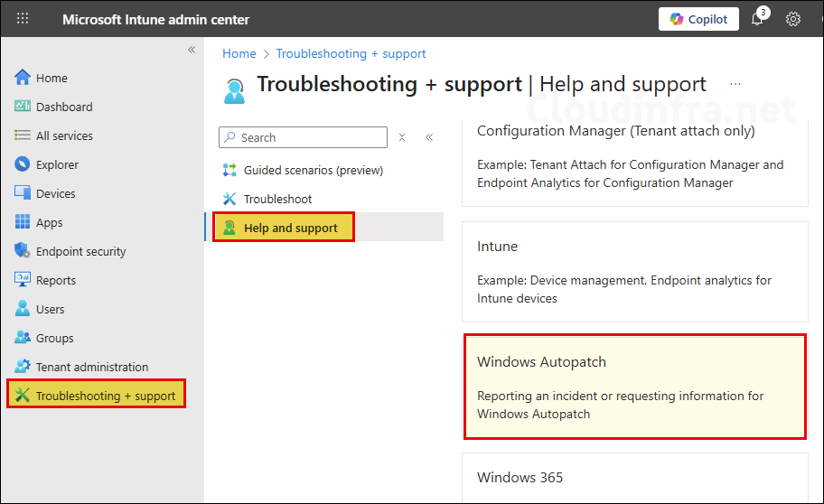This screenshot has width=824, height=504.
Task: Click the Devices monitor icon
Action: [22, 193]
